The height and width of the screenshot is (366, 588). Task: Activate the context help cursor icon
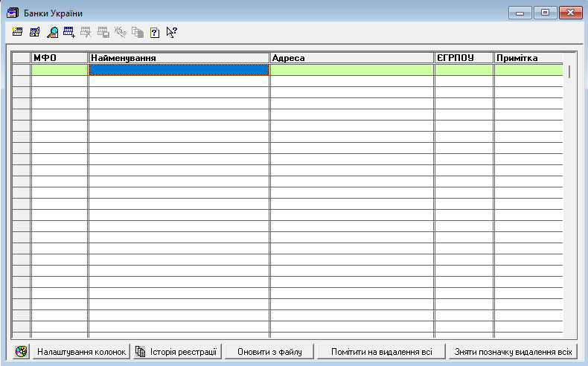(172, 32)
